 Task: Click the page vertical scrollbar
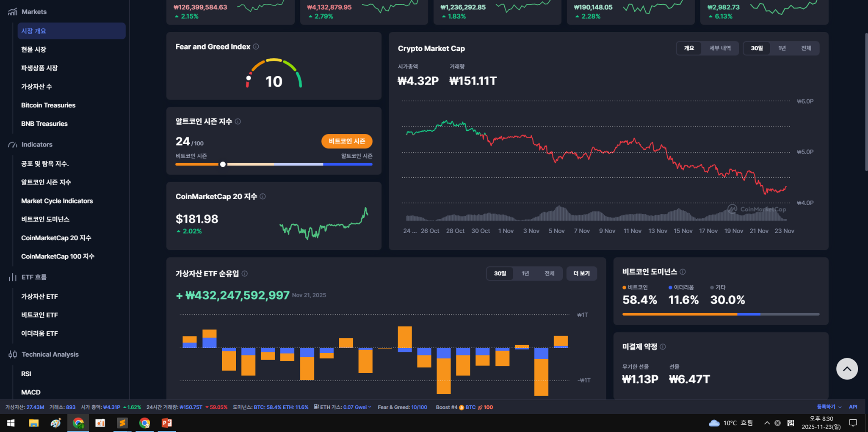point(866,102)
